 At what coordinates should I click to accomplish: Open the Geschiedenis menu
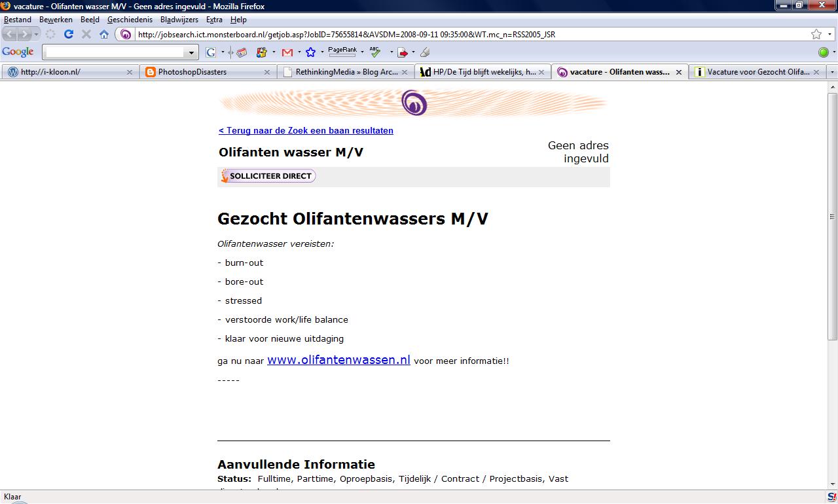[x=130, y=20]
